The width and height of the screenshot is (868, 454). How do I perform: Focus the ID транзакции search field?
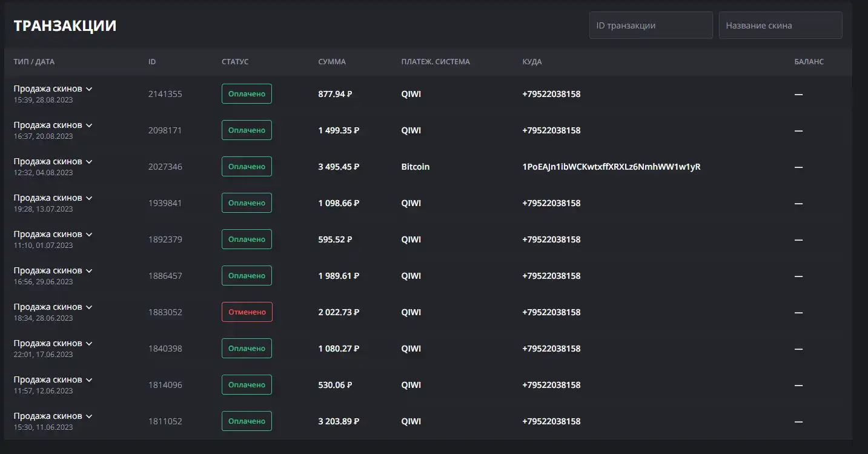pos(651,25)
